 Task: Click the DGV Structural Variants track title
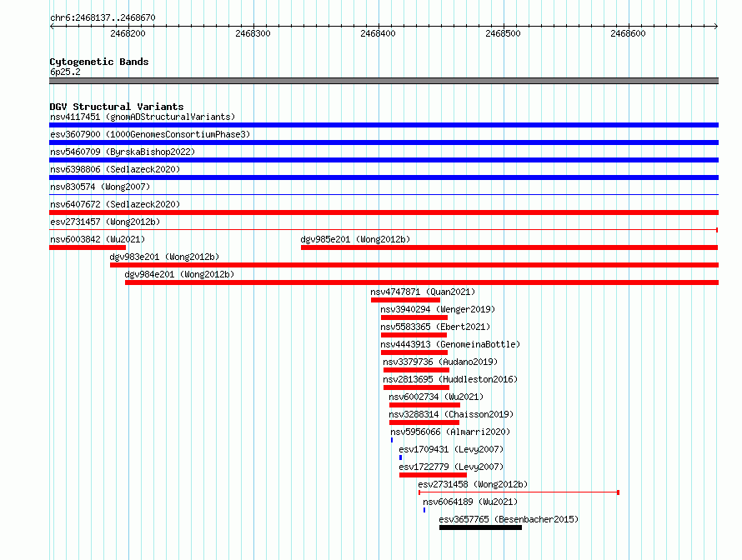117,107
